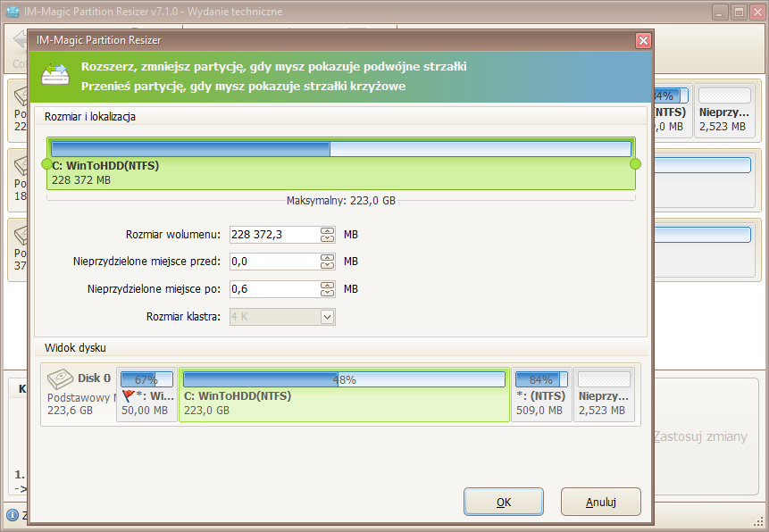Click the Disk 0 drive icon
This screenshot has height=532, width=769.
click(x=61, y=379)
